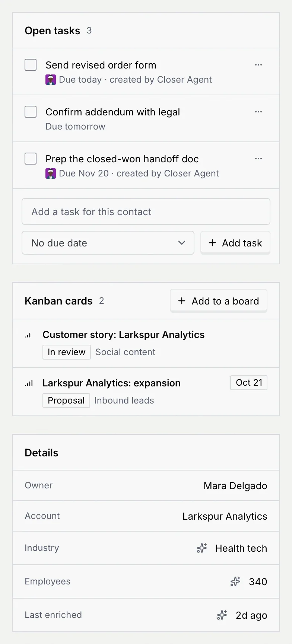
Task: Click the Kanban cards heading
Action: tap(58, 301)
